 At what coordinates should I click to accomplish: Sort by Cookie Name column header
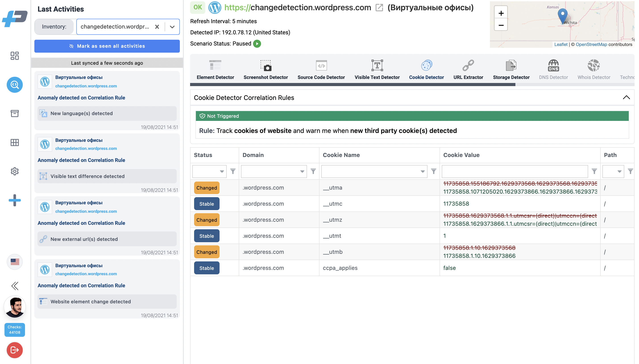coord(379,155)
